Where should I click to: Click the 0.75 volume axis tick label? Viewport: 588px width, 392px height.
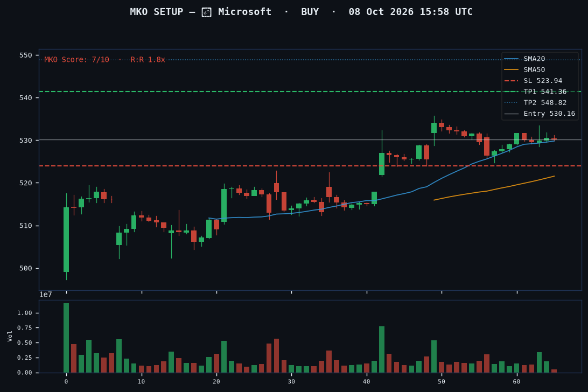[x=25, y=328]
